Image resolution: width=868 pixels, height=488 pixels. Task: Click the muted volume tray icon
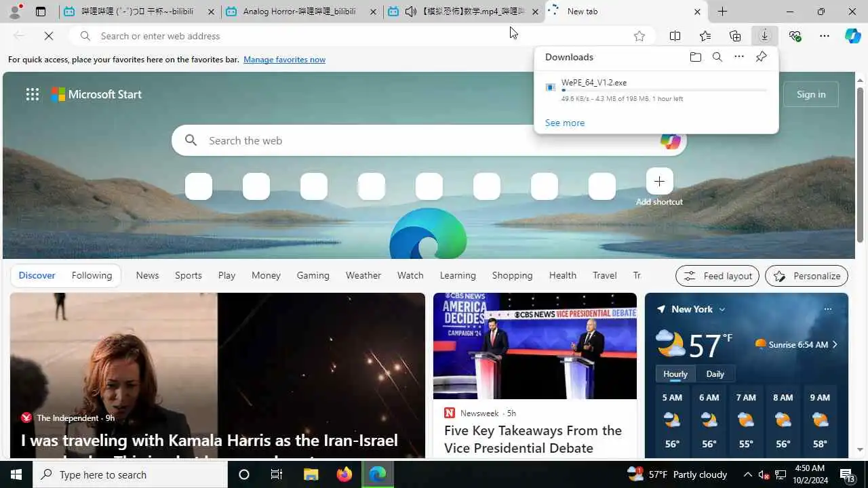tap(764, 474)
